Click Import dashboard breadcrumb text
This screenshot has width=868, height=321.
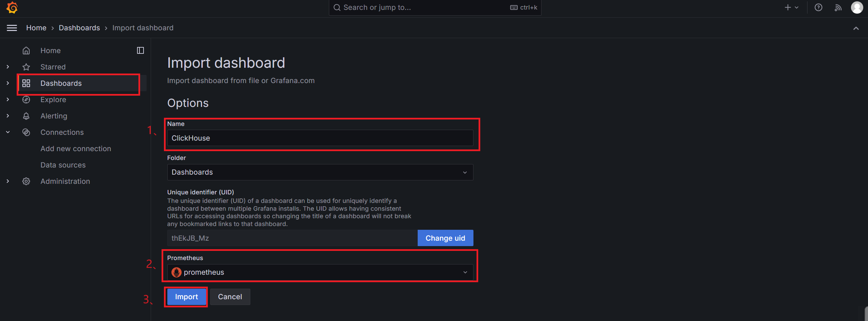(143, 28)
